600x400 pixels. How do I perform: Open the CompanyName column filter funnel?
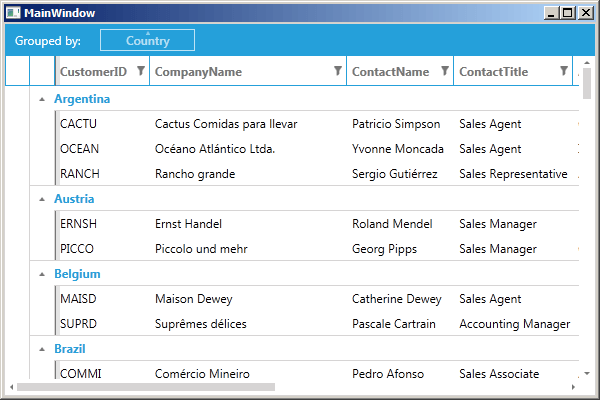click(337, 71)
